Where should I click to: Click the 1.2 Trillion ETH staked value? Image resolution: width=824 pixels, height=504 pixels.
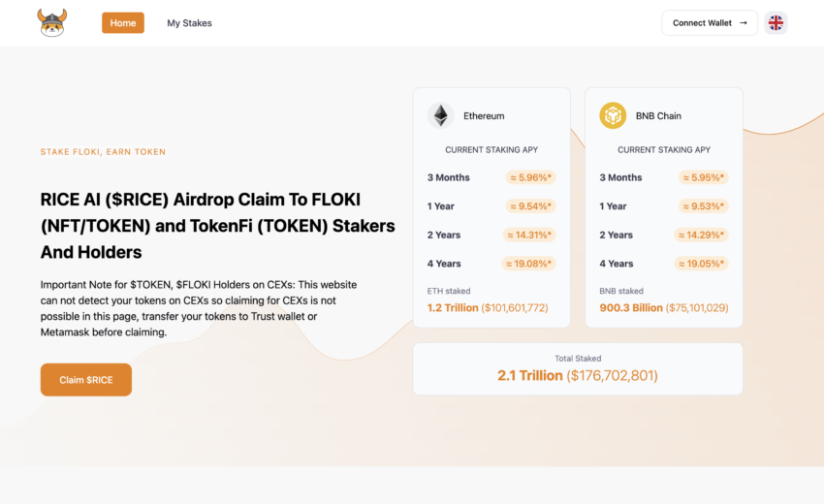pyautogui.click(x=488, y=307)
